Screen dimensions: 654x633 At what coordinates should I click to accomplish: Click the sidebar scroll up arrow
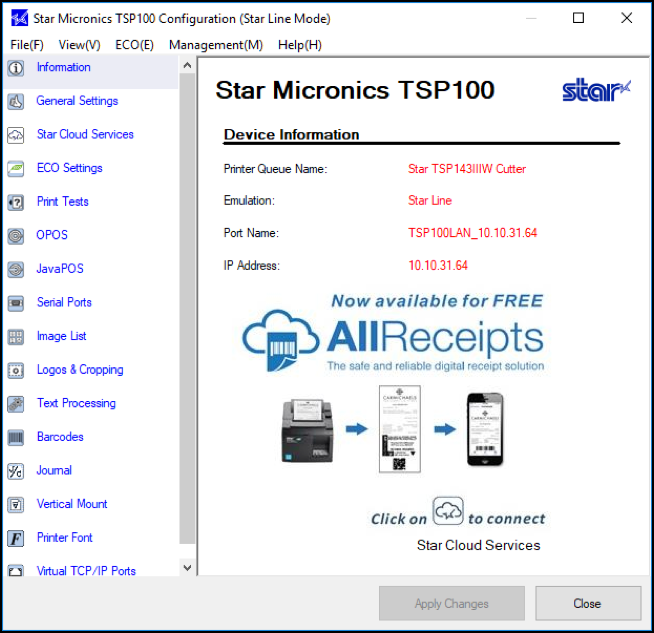click(187, 65)
